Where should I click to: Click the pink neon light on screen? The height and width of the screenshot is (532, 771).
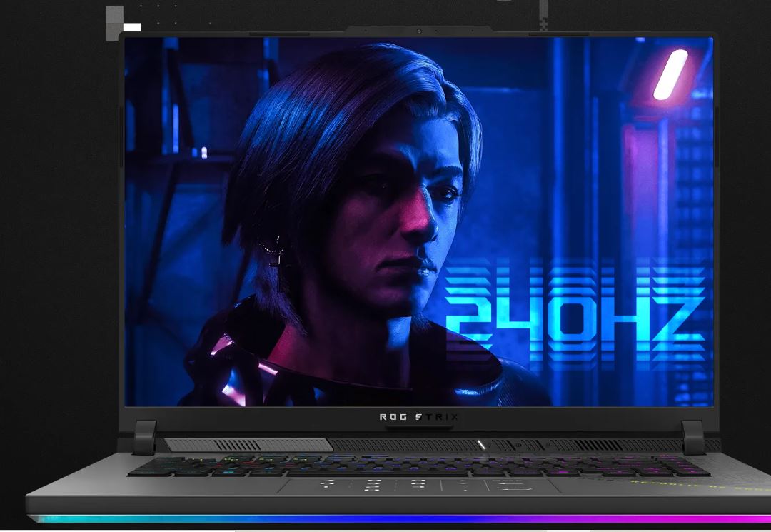(670, 74)
